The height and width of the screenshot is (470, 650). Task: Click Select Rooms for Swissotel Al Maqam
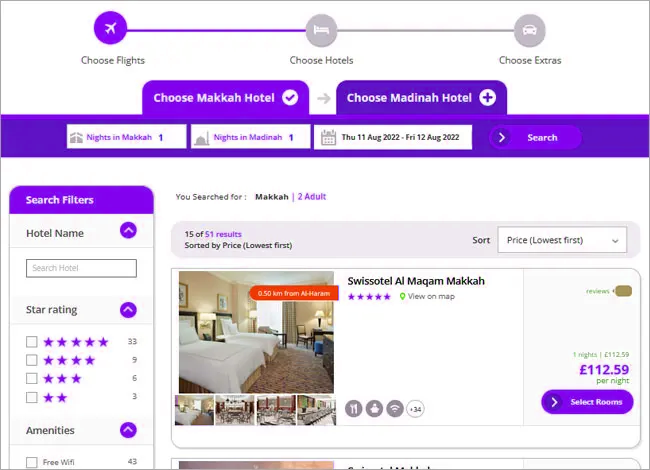(587, 402)
